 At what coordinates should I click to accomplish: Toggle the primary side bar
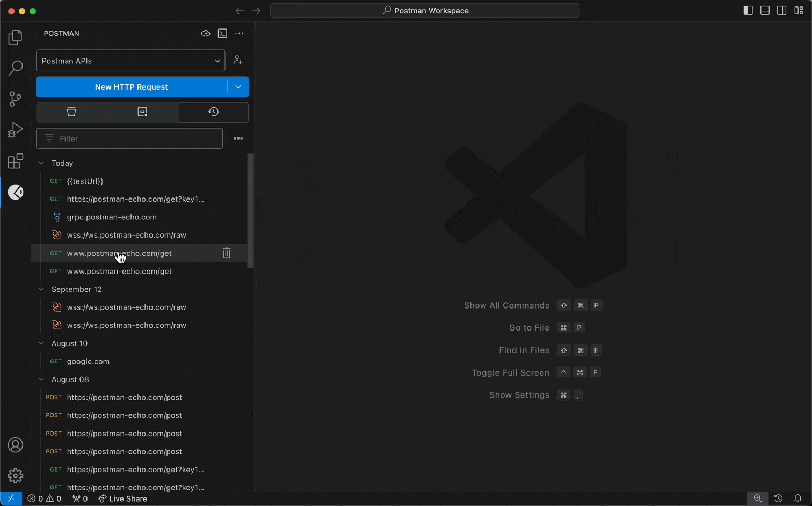tap(748, 11)
